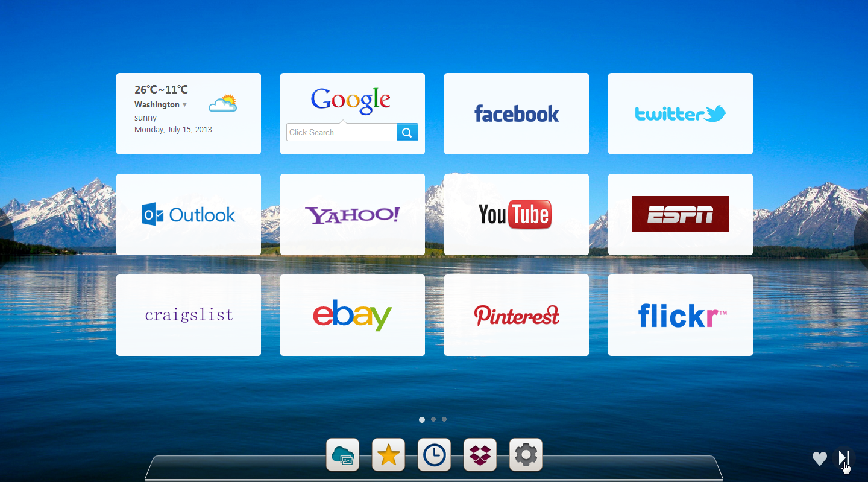Click into the Click Search field
The image size is (868, 482).
coord(342,132)
